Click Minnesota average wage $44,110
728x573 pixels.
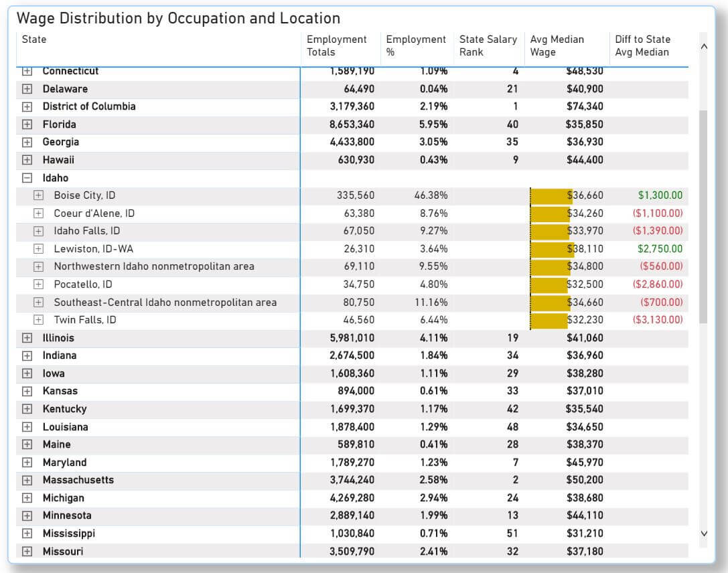point(585,516)
